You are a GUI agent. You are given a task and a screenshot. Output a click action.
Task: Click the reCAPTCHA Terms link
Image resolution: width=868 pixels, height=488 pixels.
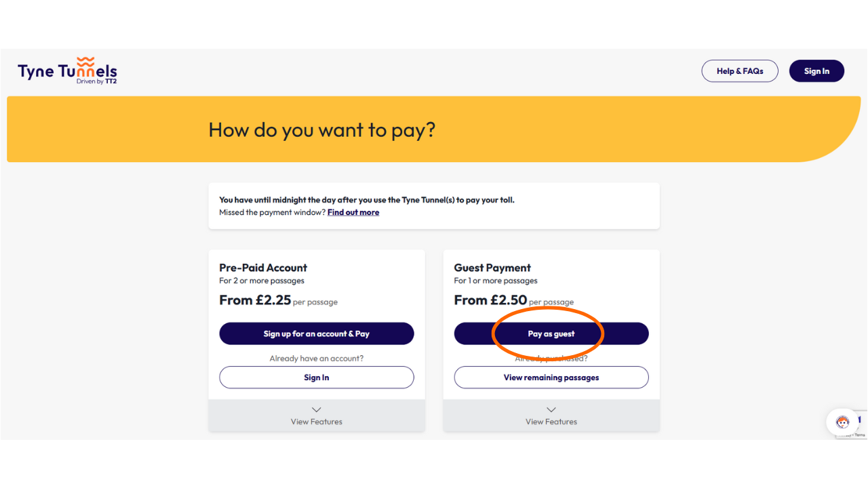860,435
